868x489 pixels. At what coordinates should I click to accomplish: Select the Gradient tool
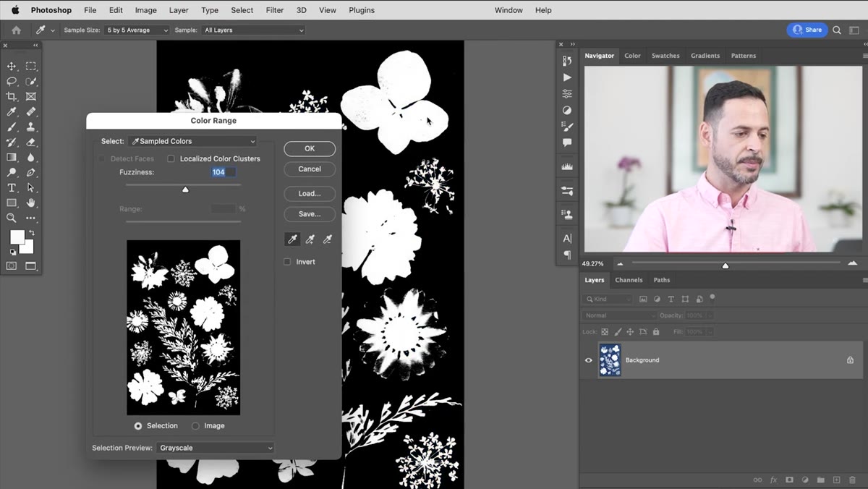tap(12, 158)
